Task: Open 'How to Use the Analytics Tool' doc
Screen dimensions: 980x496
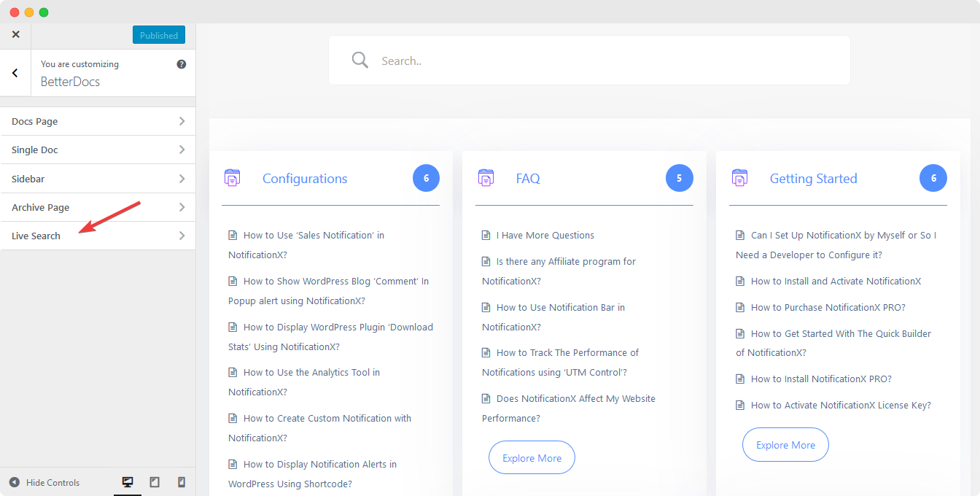Action: (304, 382)
